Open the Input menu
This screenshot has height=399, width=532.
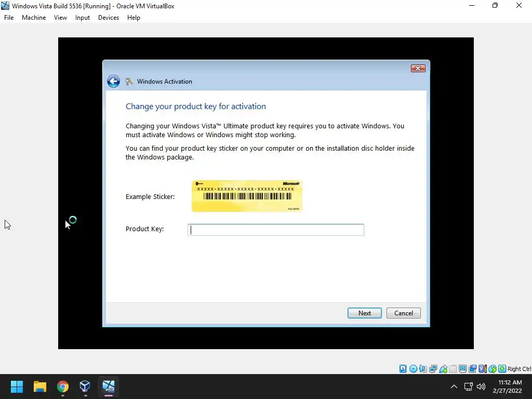[x=83, y=18]
